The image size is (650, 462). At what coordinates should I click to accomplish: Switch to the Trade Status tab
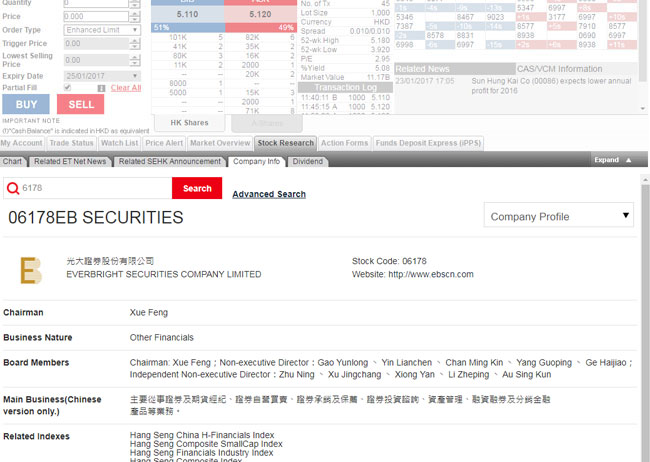[x=71, y=143]
